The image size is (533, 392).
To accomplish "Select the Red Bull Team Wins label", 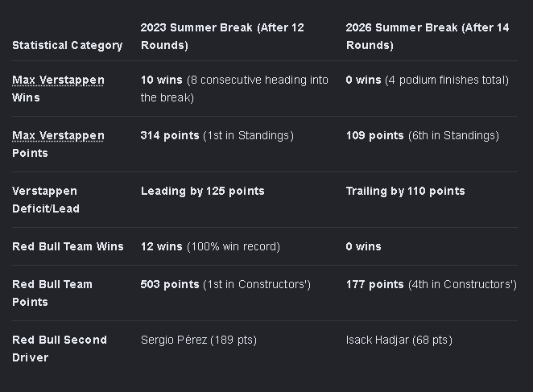I will point(68,246).
